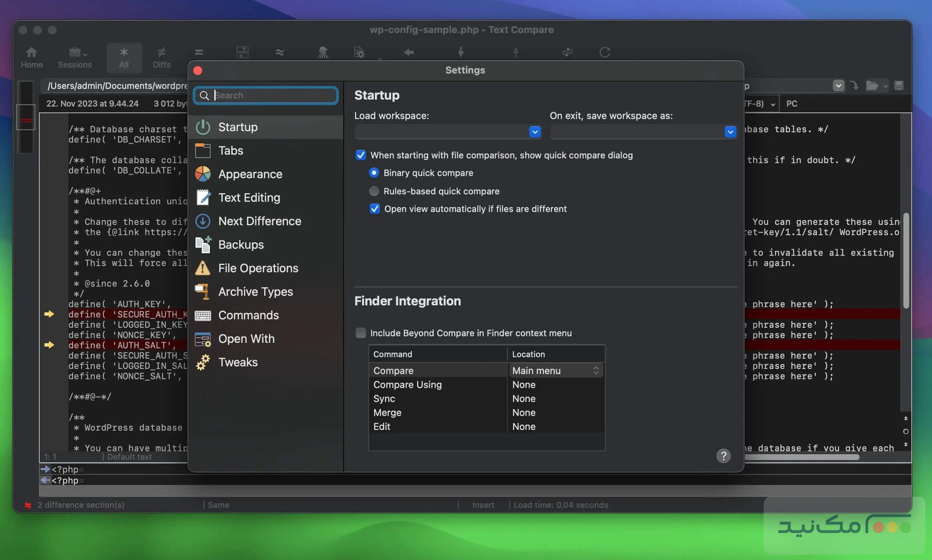Select the Compare Using command row
Viewport: 932px width, 560px height.
pyautogui.click(x=407, y=384)
